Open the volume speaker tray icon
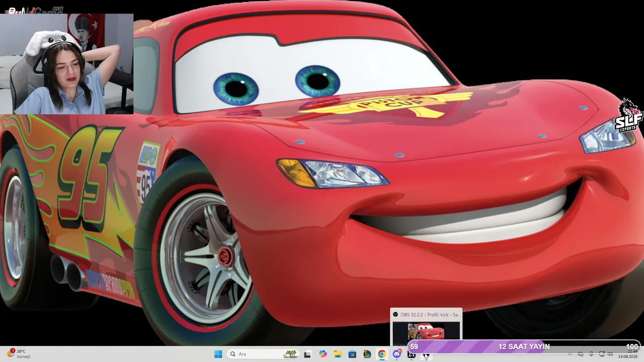 610,354
